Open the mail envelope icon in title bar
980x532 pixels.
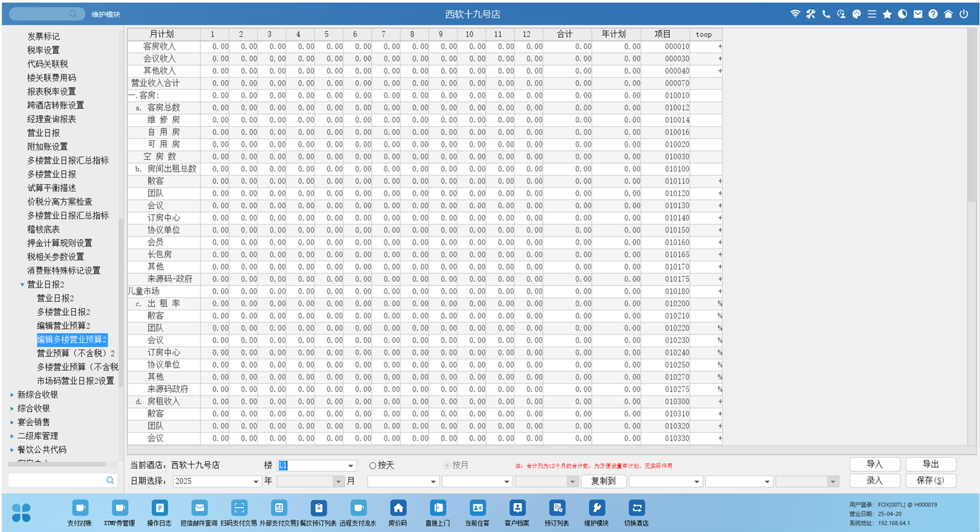coord(918,14)
